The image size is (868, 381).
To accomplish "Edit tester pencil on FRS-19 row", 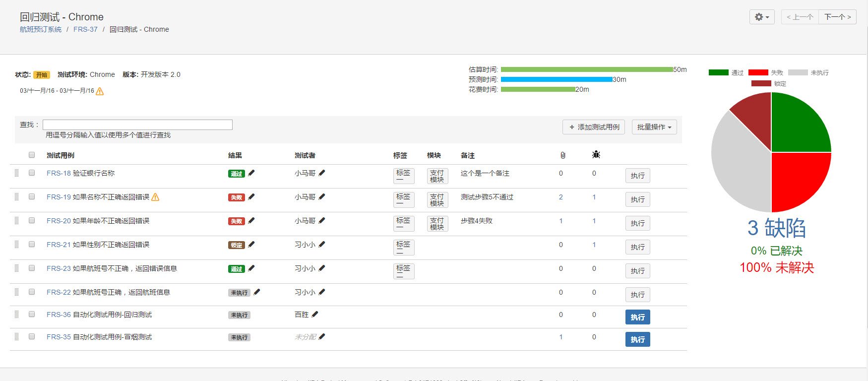I will pos(322,196).
